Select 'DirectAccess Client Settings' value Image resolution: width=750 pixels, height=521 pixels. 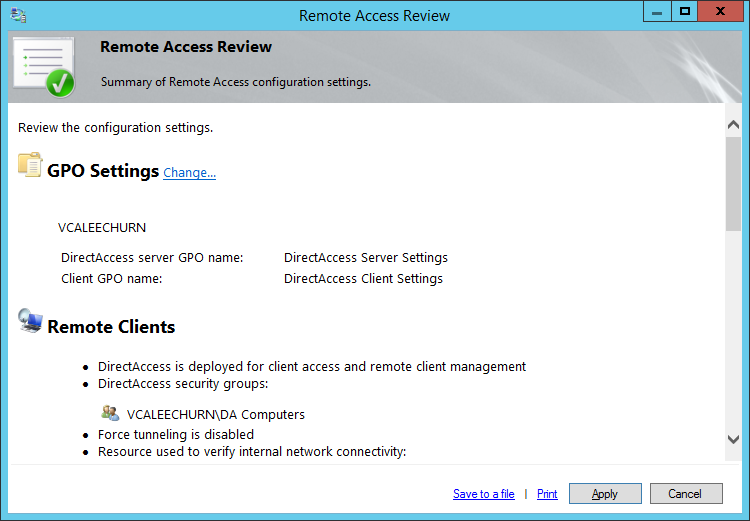point(364,279)
